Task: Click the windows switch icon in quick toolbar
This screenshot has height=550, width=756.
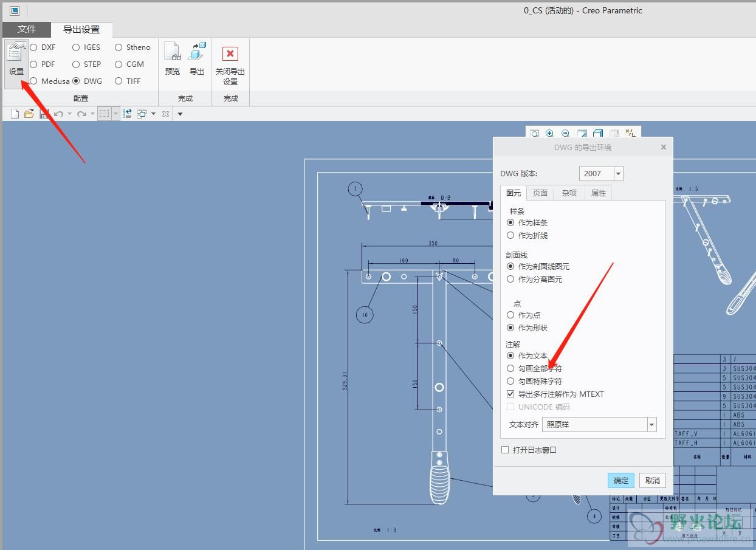Action: point(142,114)
